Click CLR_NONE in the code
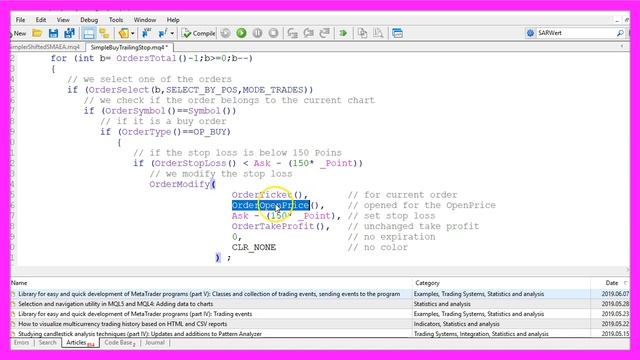Screen dimensions: 640x360 (254, 247)
